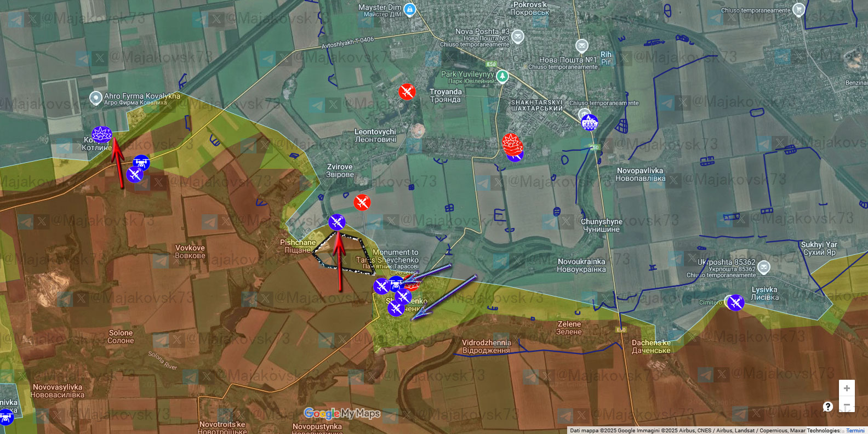
Task: Select blue drone marker under Shevchenko monument
Action: point(396,284)
